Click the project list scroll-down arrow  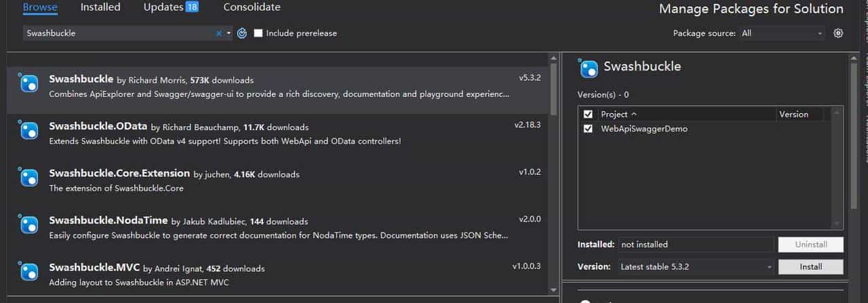pos(837,224)
